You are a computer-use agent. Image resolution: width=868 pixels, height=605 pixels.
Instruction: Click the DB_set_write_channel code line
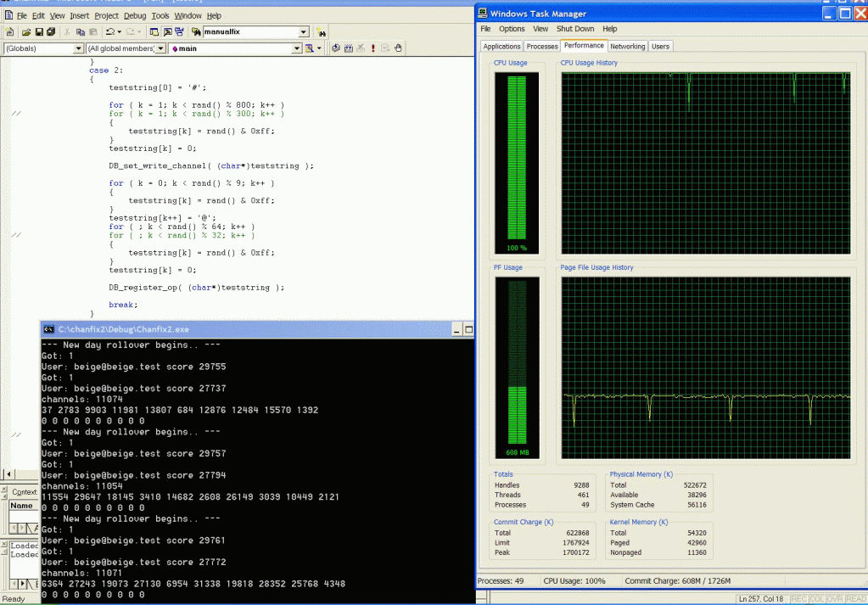coord(211,166)
